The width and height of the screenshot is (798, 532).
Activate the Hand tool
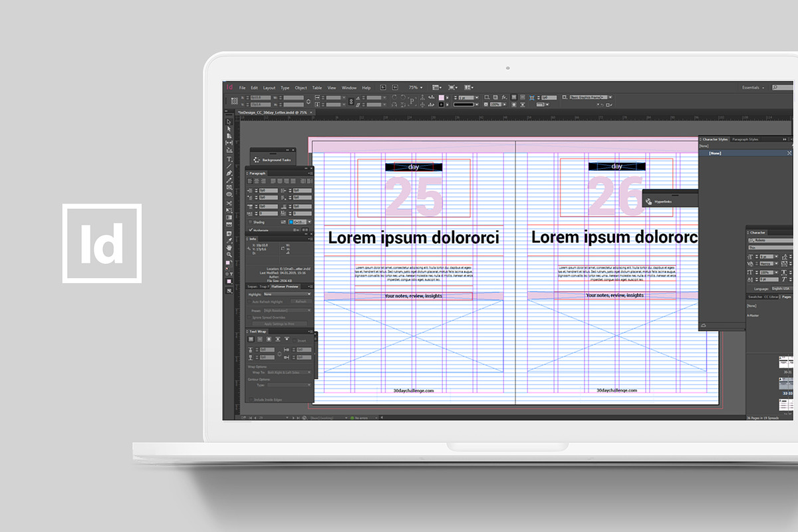[x=229, y=247]
